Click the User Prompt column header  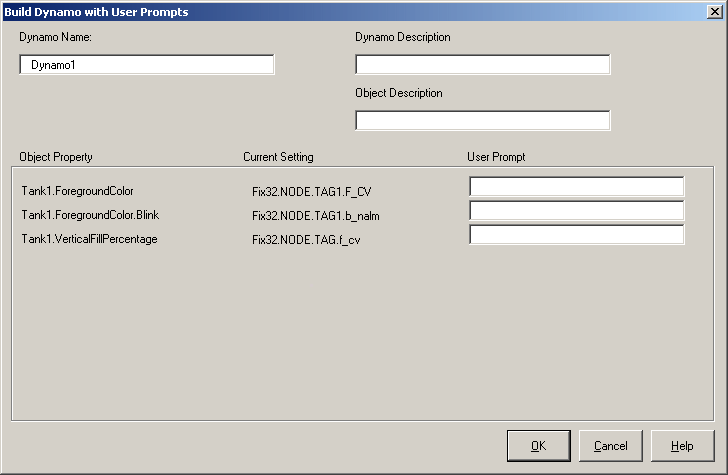coord(496,157)
